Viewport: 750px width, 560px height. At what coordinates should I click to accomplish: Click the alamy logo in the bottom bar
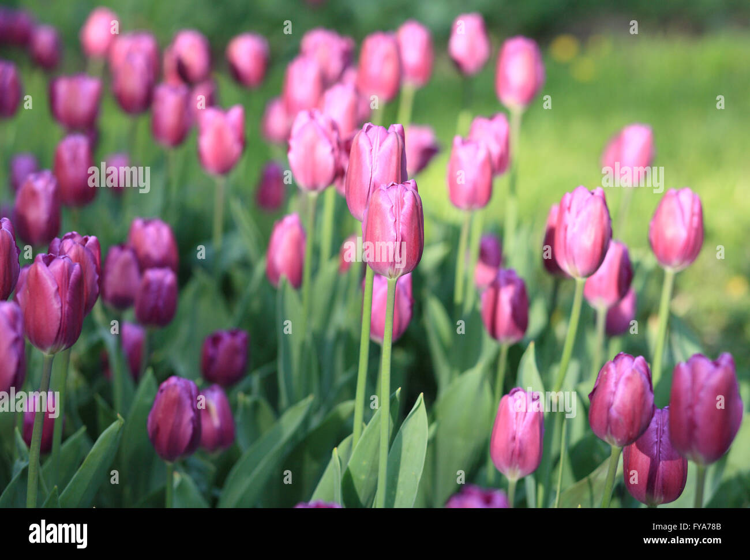[x=58, y=533]
